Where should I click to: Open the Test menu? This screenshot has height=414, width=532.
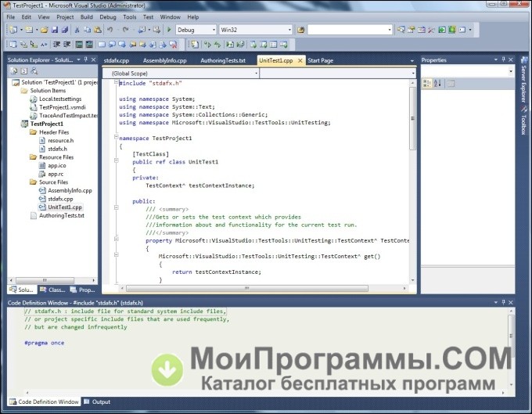pyautogui.click(x=148, y=17)
